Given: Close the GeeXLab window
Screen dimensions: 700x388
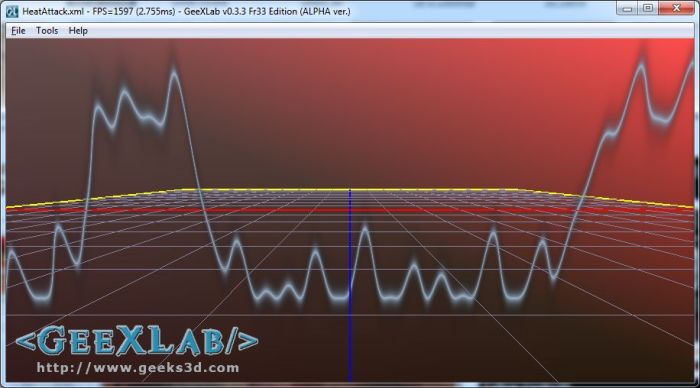Looking at the screenshot, I should click(677, 8).
